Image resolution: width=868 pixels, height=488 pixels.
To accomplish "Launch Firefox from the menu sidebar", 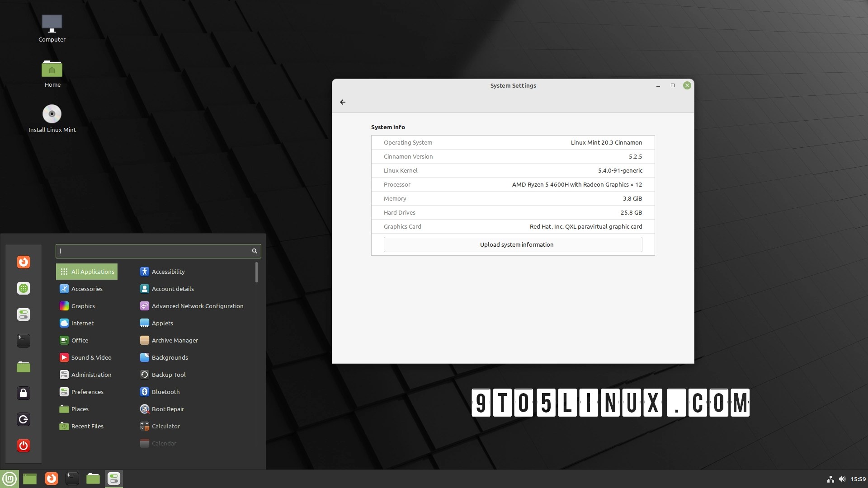I will tap(24, 262).
